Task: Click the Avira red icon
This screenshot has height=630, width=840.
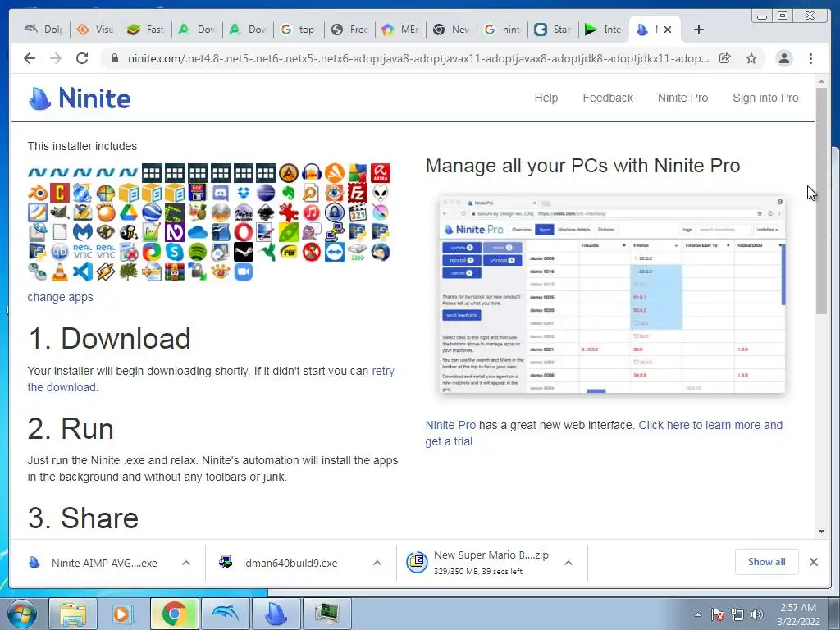Action: point(381,173)
